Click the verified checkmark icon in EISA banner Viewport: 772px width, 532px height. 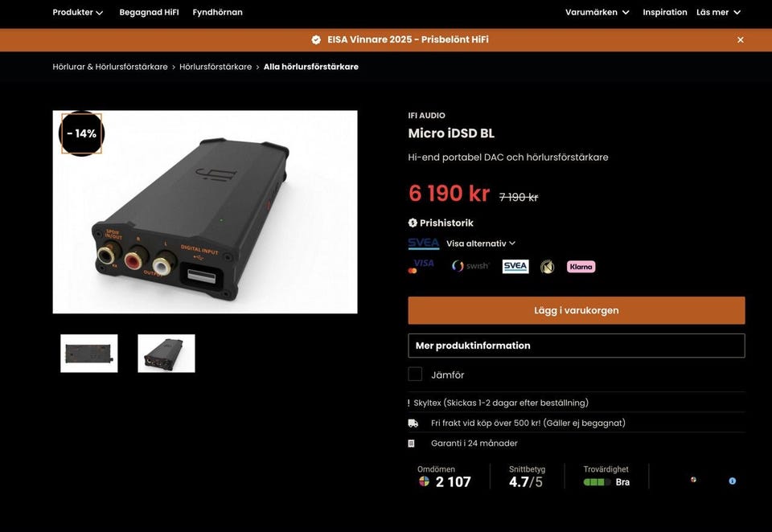click(x=316, y=40)
